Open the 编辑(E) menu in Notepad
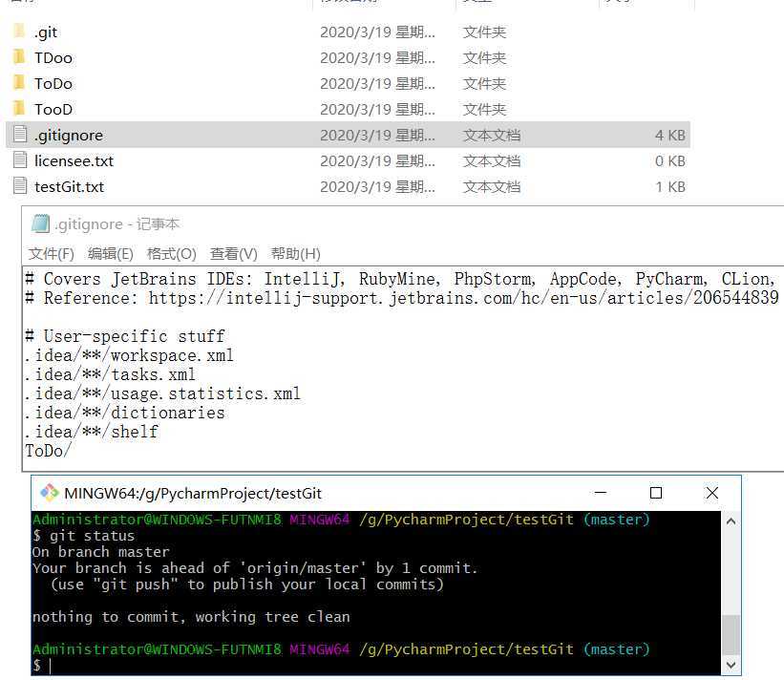Viewport: 784px width, 680px height. coord(111,254)
